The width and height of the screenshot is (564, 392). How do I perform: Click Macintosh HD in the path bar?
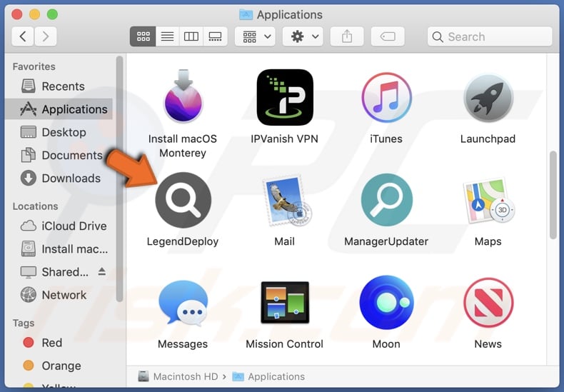pyautogui.click(x=178, y=376)
